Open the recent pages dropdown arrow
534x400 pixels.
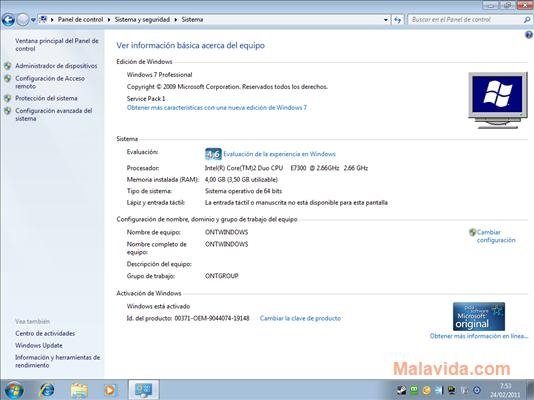(x=33, y=20)
